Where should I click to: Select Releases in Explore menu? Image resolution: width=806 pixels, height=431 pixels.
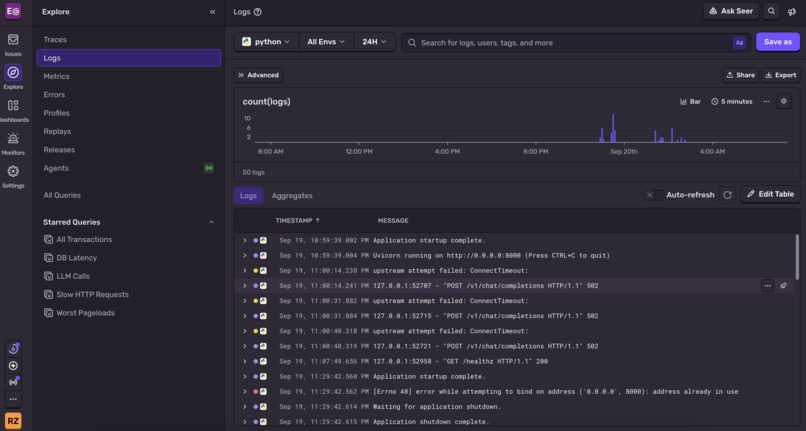[x=129, y=150]
